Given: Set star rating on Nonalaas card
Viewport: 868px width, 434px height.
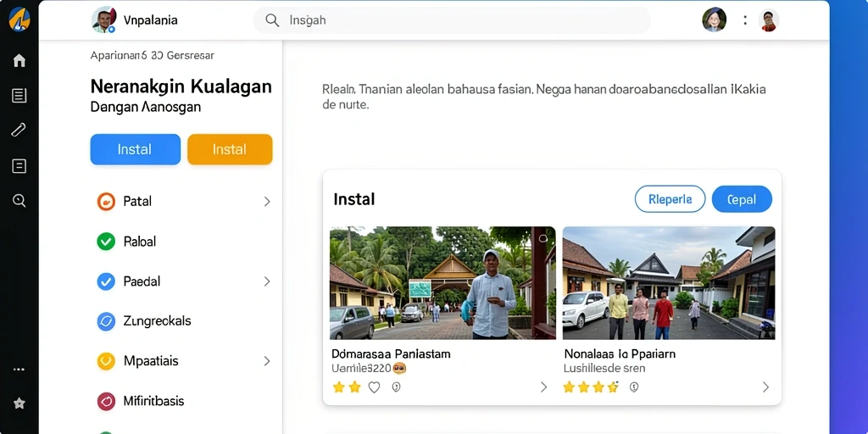Looking at the screenshot, I should click(591, 387).
